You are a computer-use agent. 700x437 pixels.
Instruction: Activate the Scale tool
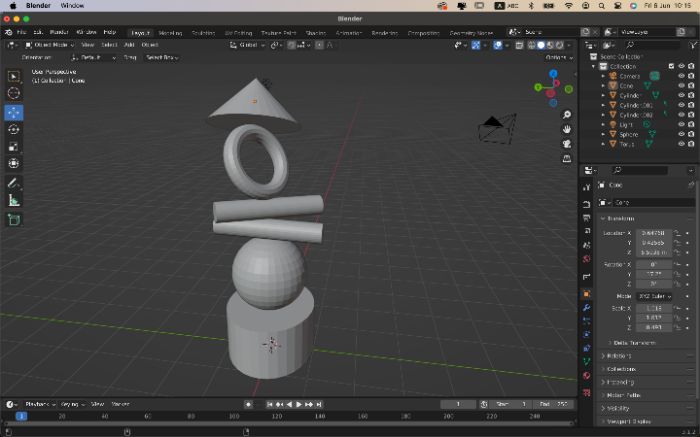click(14, 146)
